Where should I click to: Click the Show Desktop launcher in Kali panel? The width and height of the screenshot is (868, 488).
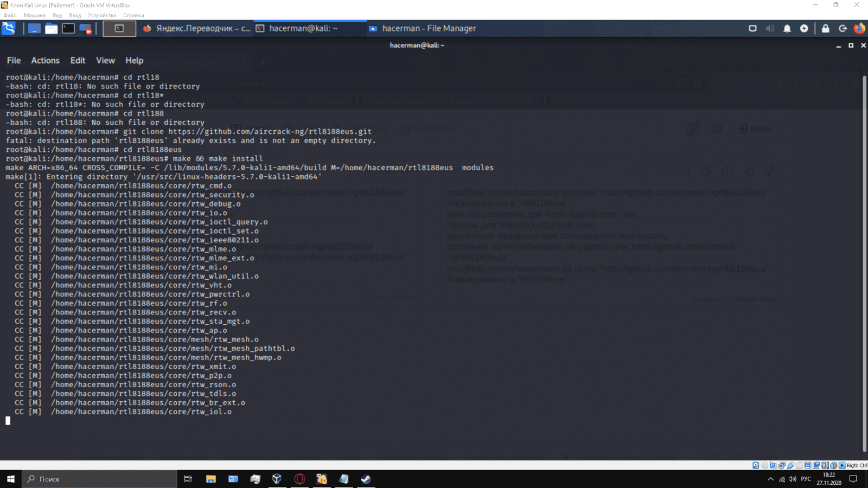34,28
